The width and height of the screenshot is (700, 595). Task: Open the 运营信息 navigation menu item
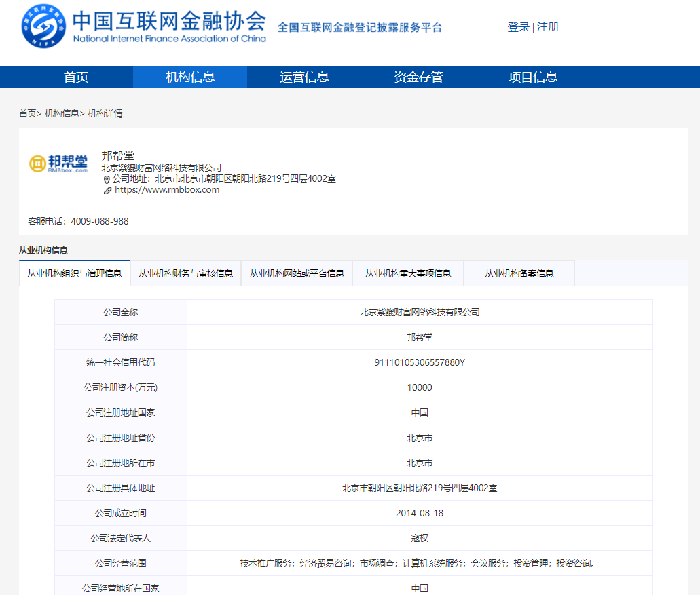click(x=304, y=77)
